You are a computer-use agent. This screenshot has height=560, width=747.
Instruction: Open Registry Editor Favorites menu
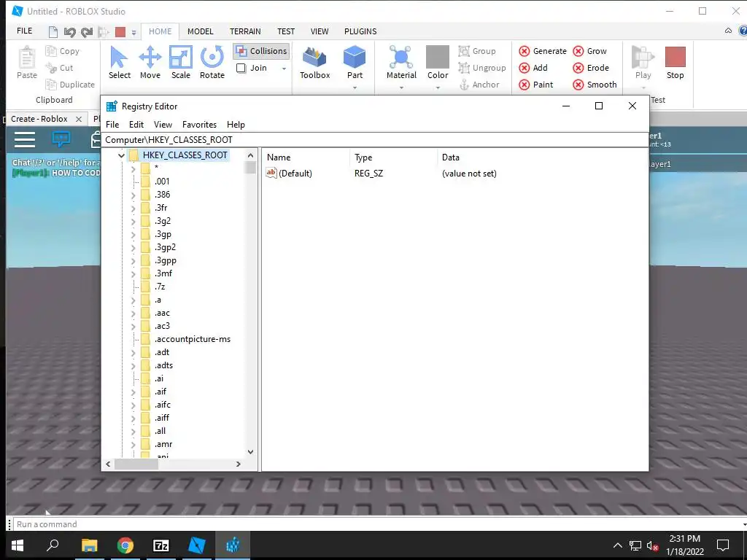coord(199,124)
